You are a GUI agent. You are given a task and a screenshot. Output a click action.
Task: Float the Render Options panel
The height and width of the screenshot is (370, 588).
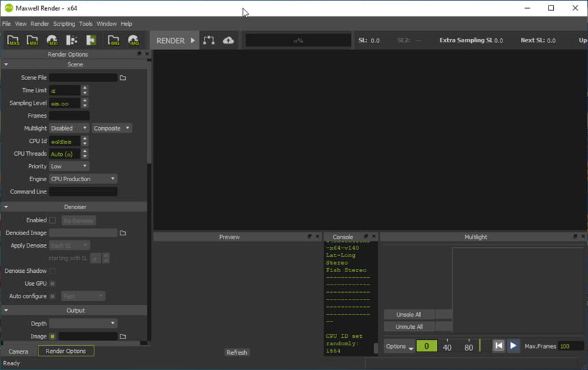tap(139, 53)
